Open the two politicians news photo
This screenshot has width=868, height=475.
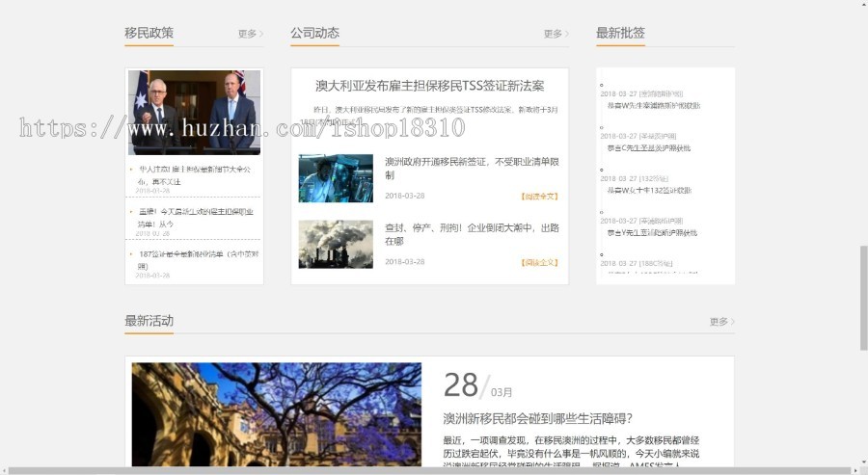pos(194,112)
